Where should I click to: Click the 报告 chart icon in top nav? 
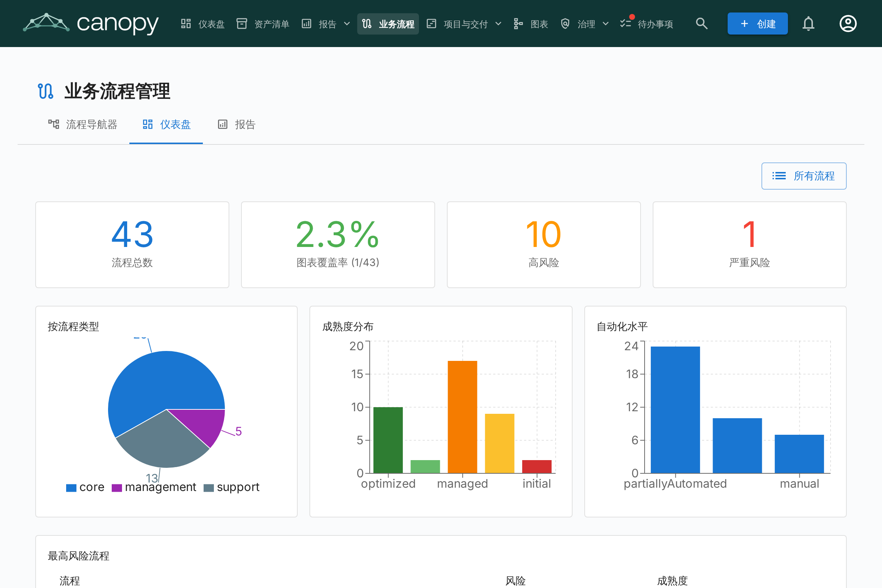pos(306,24)
